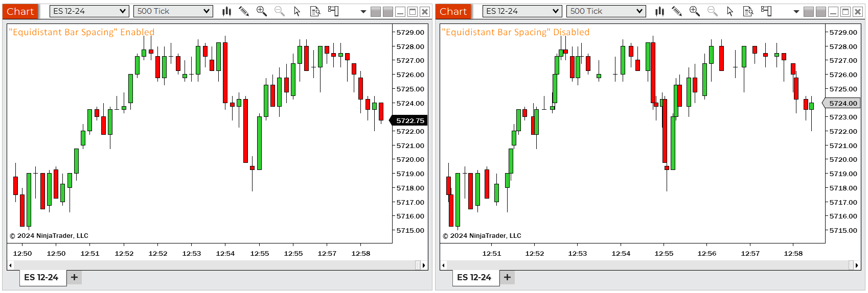This screenshot has width=868, height=293.
Task: Click the 5722.75 price marker, left chart
Action: coord(408,121)
